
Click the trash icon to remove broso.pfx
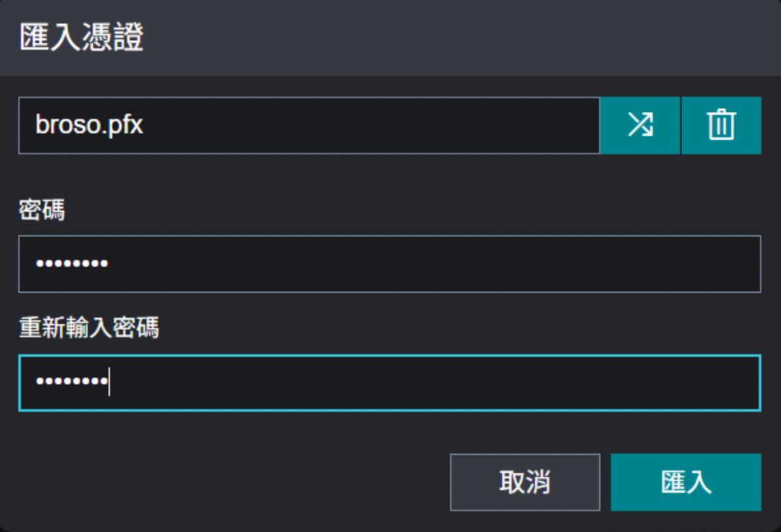pyautogui.click(x=721, y=125)
